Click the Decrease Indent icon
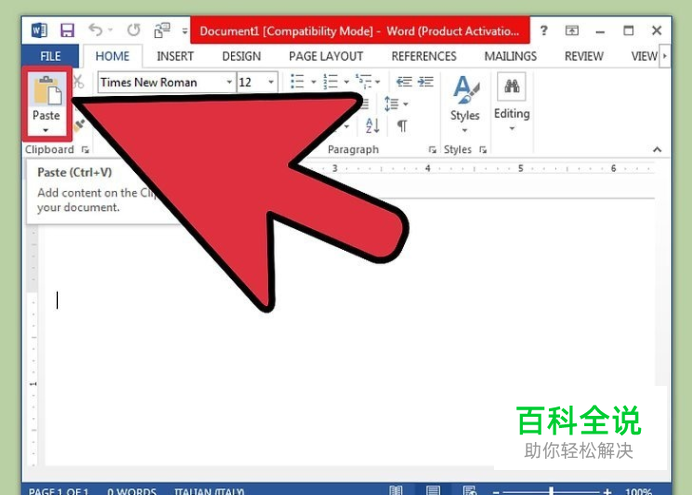 pyautogui.click(x=404, y=81)
